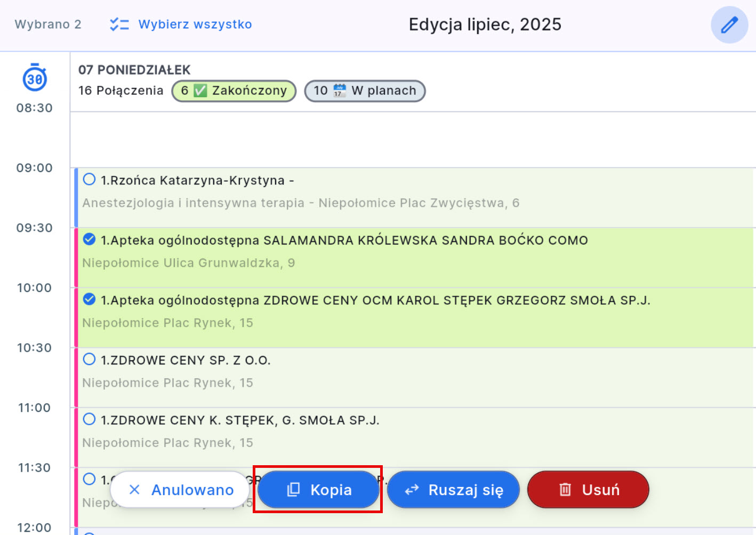Click the copy icon in Kopia button
Viewport: 756px width, 535px height.
293,490
